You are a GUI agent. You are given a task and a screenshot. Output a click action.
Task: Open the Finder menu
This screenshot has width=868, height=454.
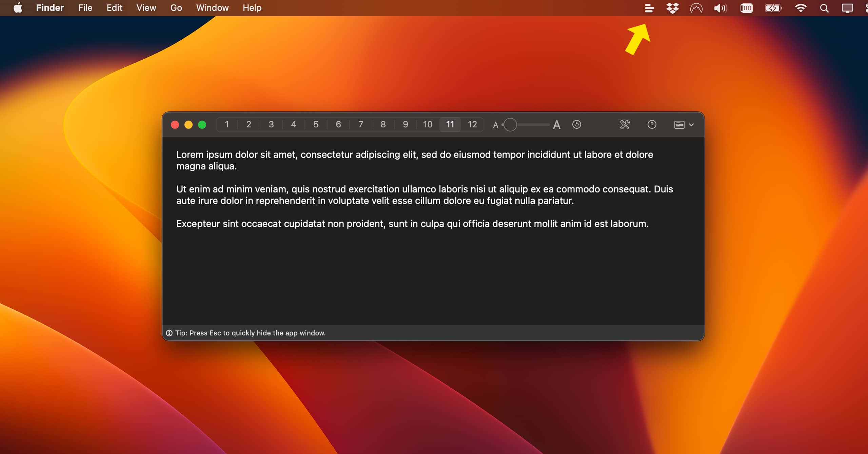click(50, 8)
